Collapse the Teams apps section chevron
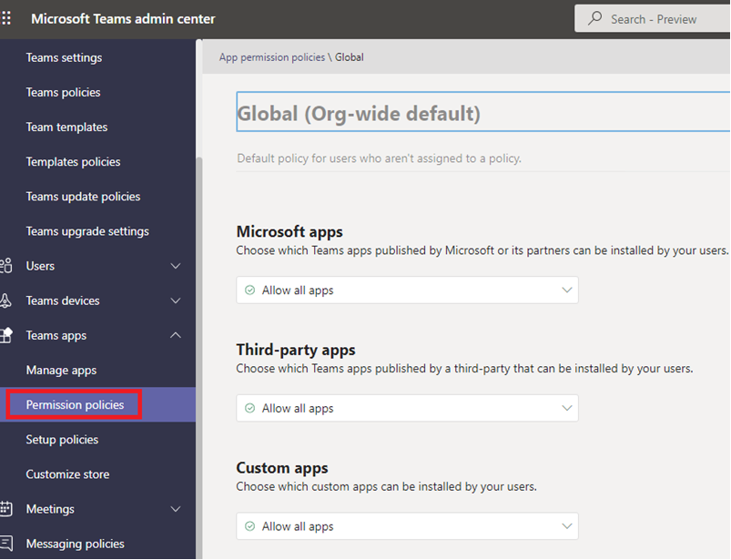731x560 pixels. click(x=176, y=335)
